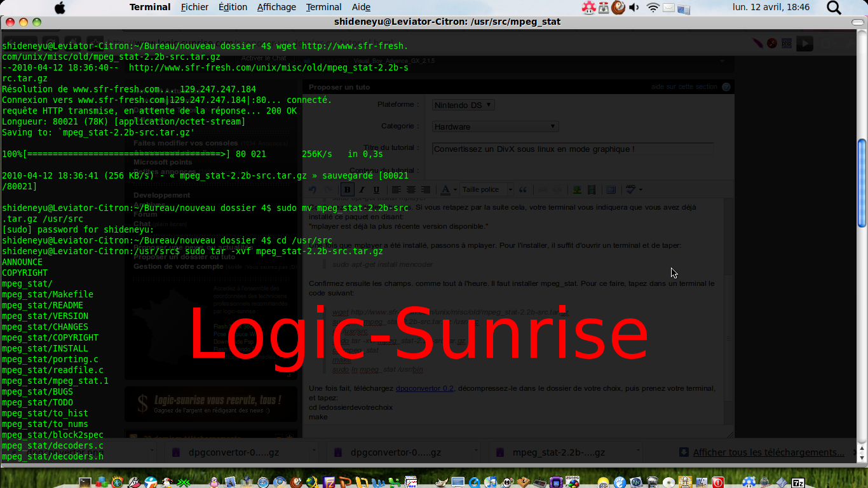Viewport: 868px width, 488px height.
Task: Click Logic-sunrise vous recrute banner
Action: [211, 405]
